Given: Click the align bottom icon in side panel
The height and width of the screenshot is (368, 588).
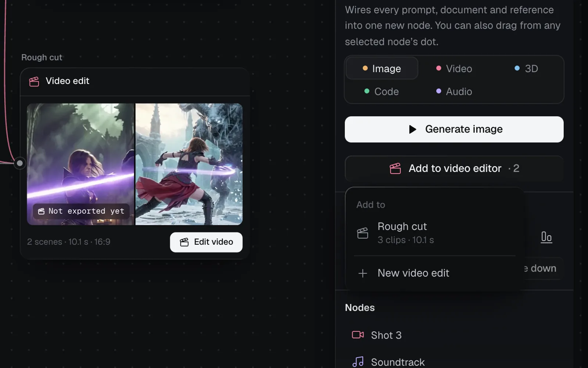Looking at the screenshot, I should coord(546,237).
